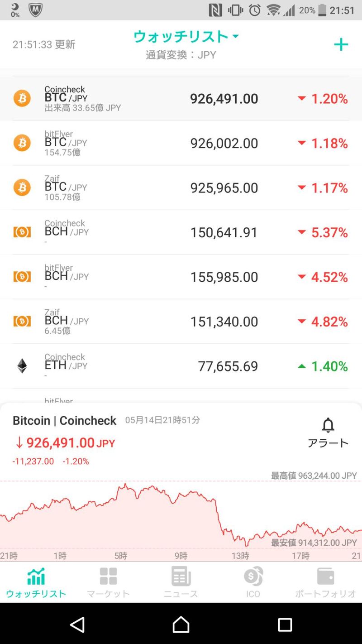
Task: Select the bitFlyer BCH/JPY row
Action: pos(181,277)
